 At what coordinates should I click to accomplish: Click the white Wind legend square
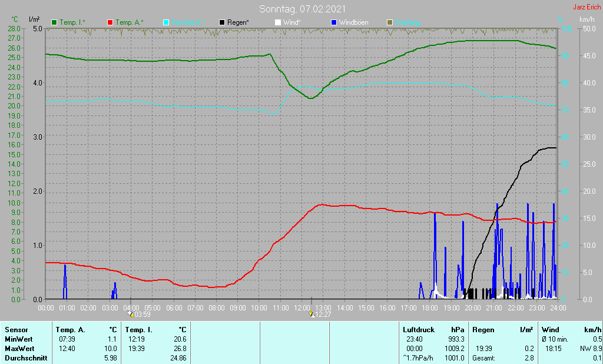click(278, 22)
